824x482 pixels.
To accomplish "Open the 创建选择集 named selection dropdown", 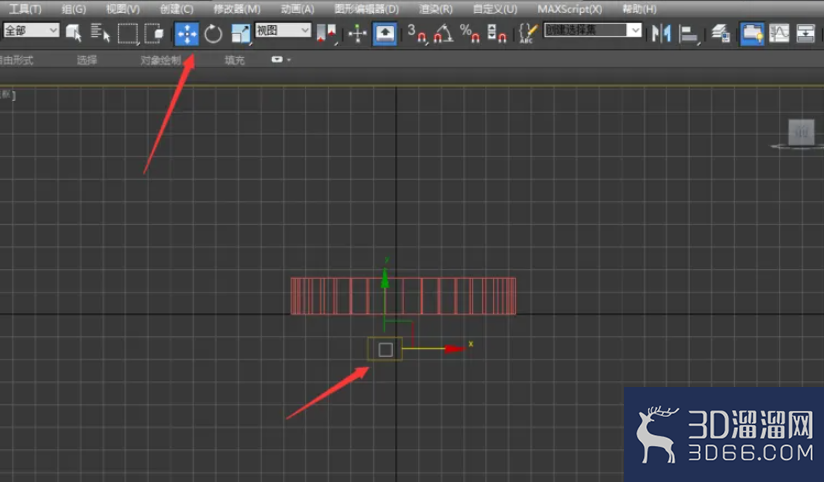I will pyautogui.click(x=592, y=30).
